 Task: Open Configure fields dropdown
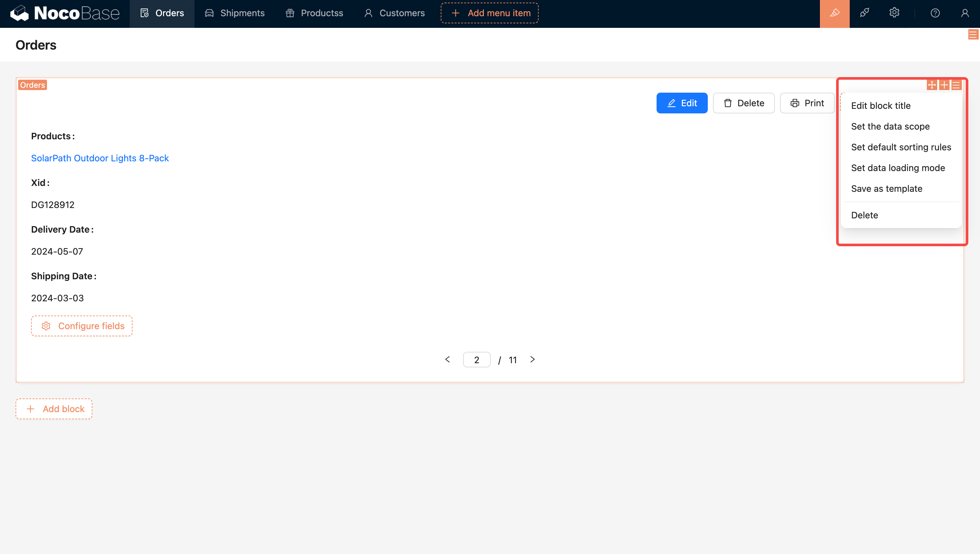click(x=82, y=326)
